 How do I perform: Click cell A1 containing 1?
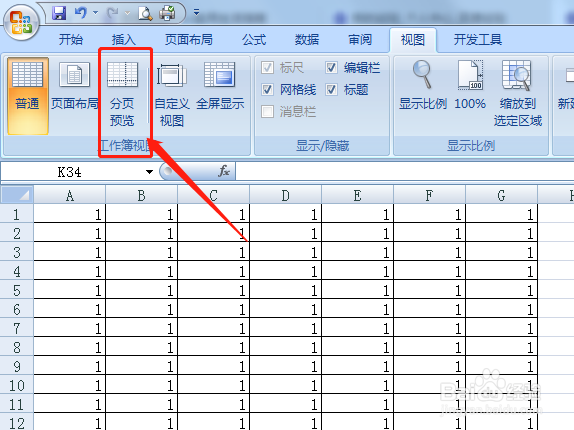tap(70, 214)
